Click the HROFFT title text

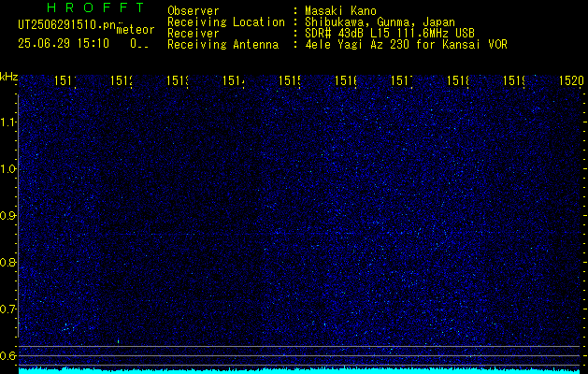coord(95,7)
